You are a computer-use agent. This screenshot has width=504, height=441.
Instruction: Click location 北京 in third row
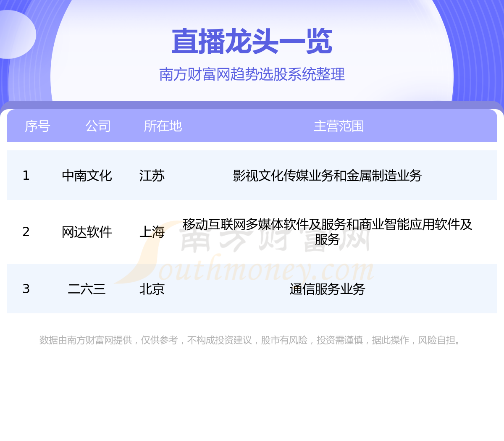coord(152,289)
